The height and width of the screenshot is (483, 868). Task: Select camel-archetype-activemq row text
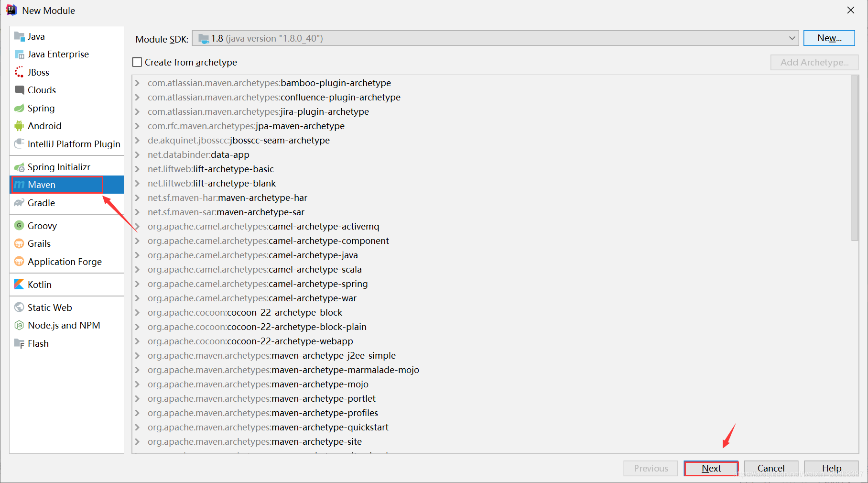263,226
